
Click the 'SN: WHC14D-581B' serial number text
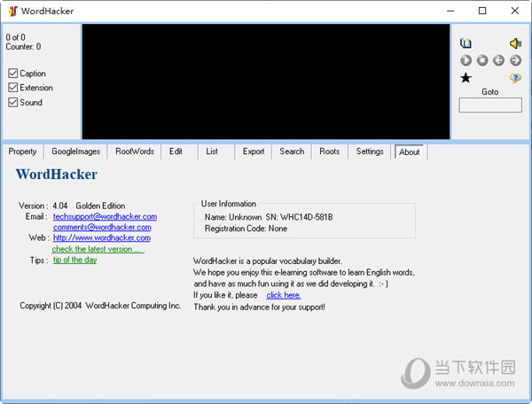click(300, 217)
